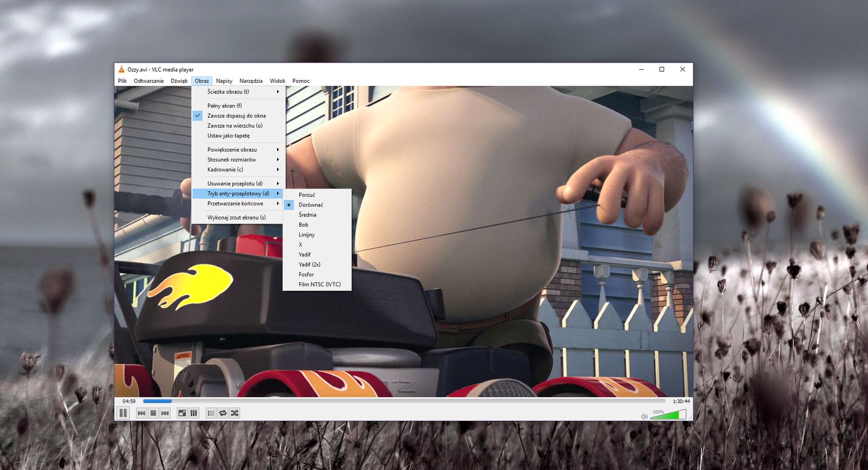Maximize the VLC window
Screen dimensions: 868x470
[x=662, y=69]
